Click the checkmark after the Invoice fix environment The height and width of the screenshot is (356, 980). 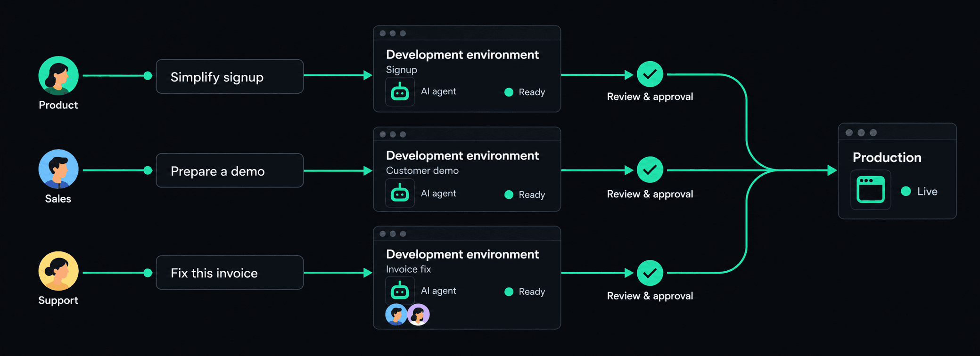coord(650,273)
